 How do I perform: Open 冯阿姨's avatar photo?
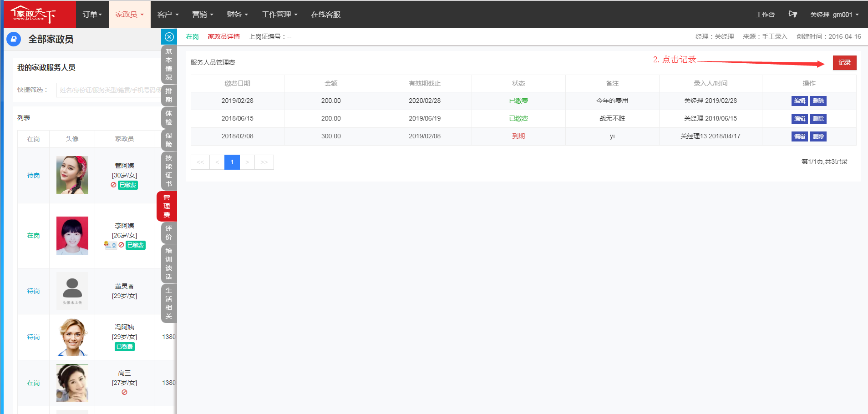click(x=72, y=337)
